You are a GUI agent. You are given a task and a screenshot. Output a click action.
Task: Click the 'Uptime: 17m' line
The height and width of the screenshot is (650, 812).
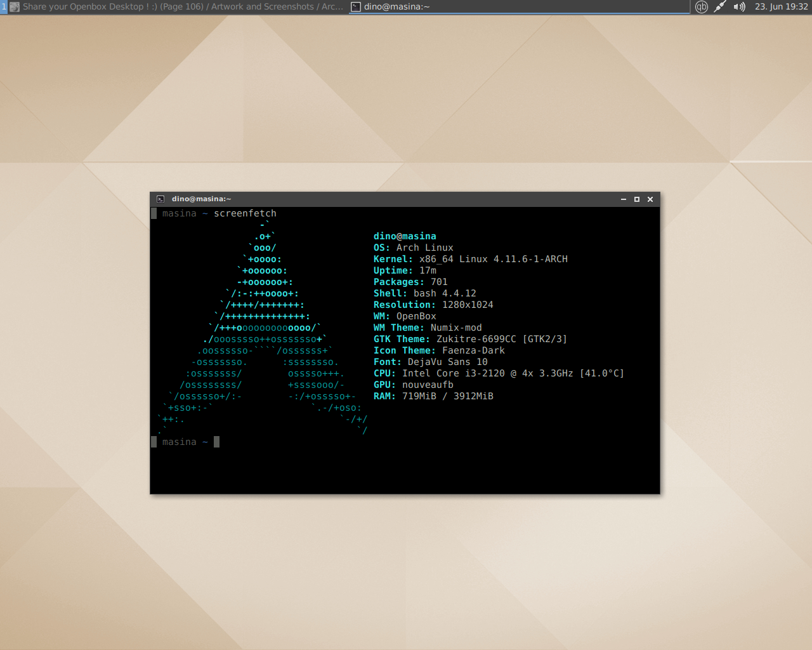tap(405, 271)
